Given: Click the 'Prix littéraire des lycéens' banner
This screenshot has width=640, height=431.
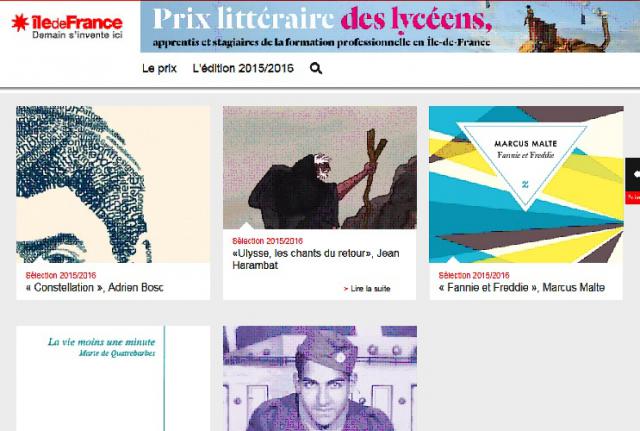Looking at the screenshot, I should pos(390,27).
